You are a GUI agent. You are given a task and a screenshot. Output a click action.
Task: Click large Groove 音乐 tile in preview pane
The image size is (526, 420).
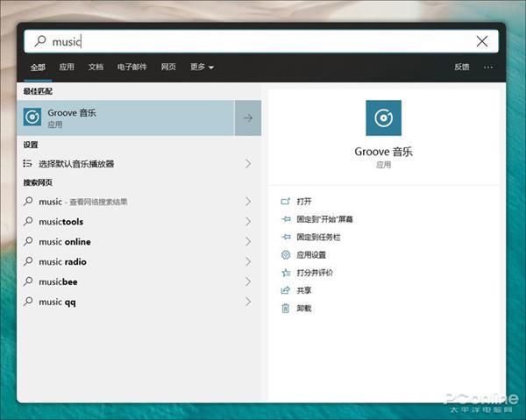(x=383, y=117)
